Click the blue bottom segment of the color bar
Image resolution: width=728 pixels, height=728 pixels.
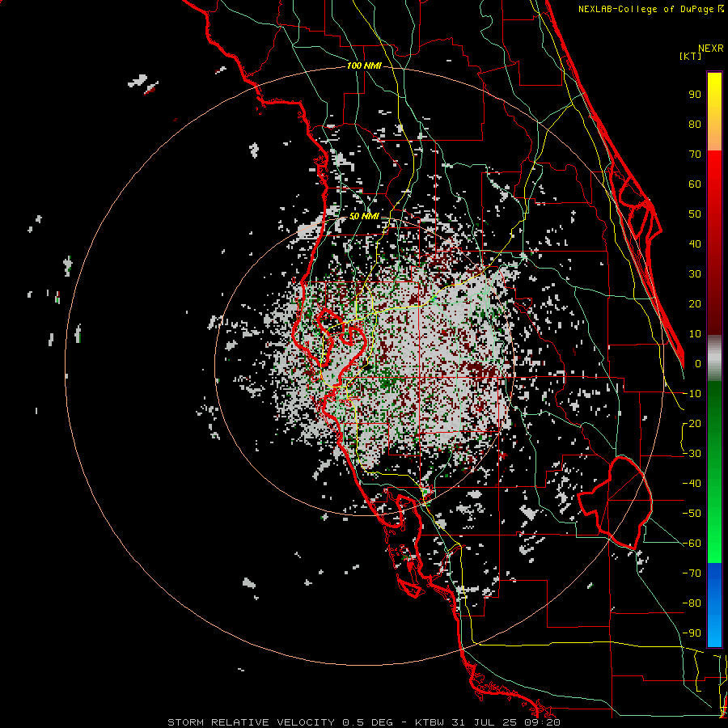pyautogui.click(x=714, y=604)
